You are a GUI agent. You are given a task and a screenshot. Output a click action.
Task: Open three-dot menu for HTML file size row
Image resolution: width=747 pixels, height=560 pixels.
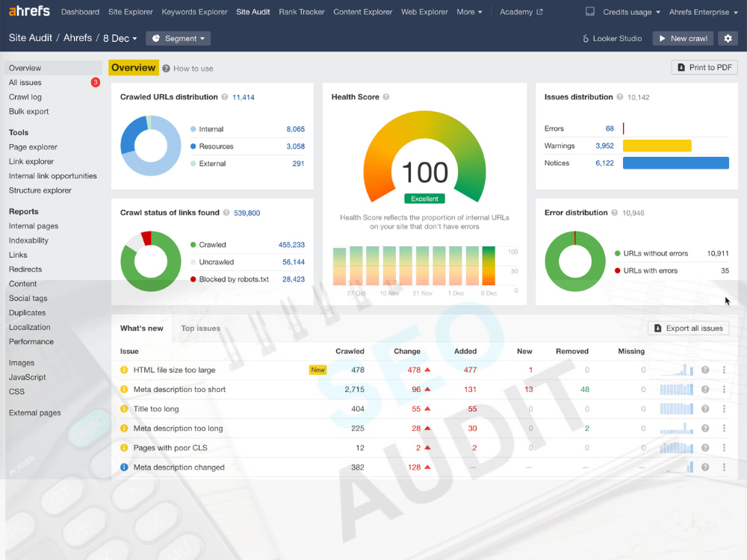(724, 370)
